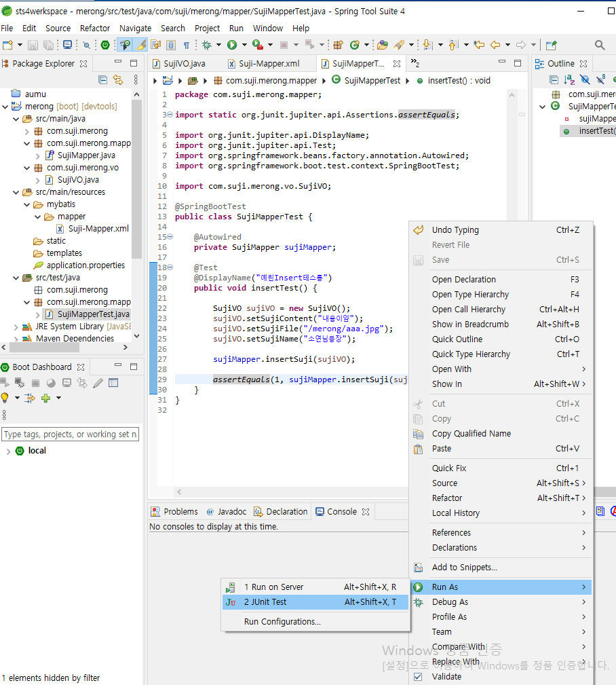Click the New Java Class toolbar icon
This screenshot has width=616, height=685.
click(x=355, y=45)
